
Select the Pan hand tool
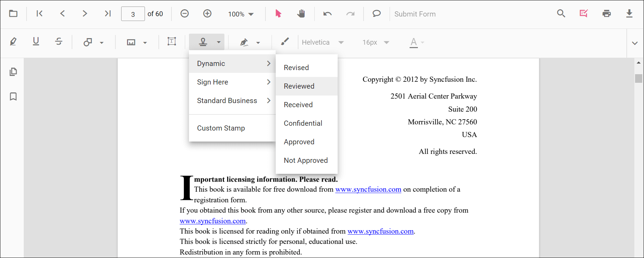[301, 14]
